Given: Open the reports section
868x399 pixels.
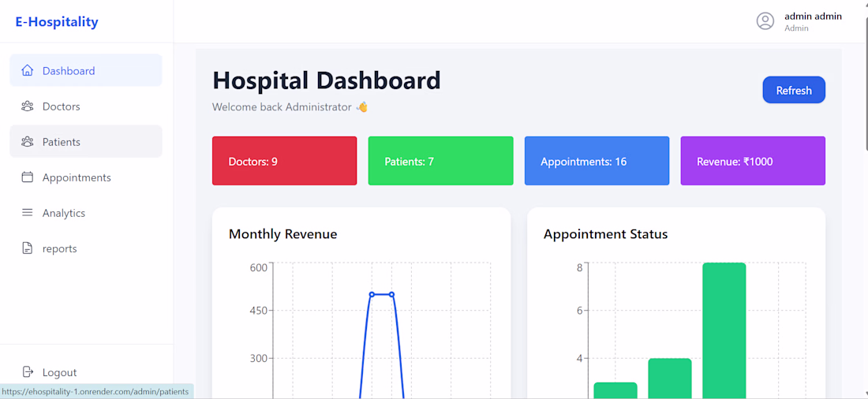Looking at the screenshot, I should point(86,248).
